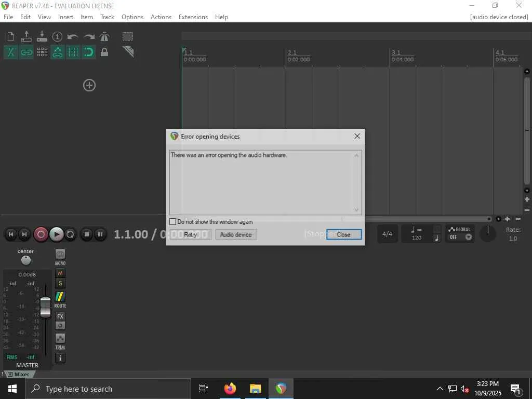Dismiss error dialog with X button
The height and width of the screenshot is (399, 532).
click(357, 136)
